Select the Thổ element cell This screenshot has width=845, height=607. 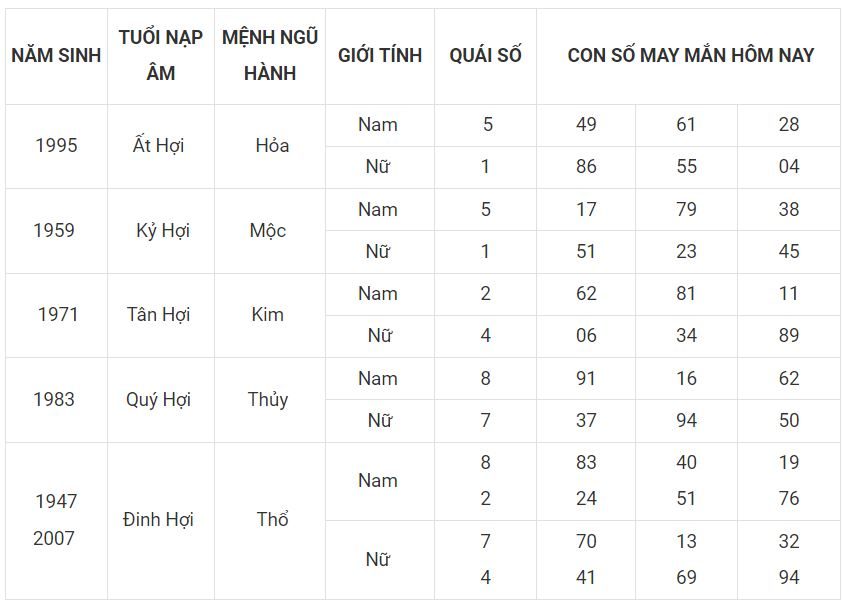click(272, 520)
